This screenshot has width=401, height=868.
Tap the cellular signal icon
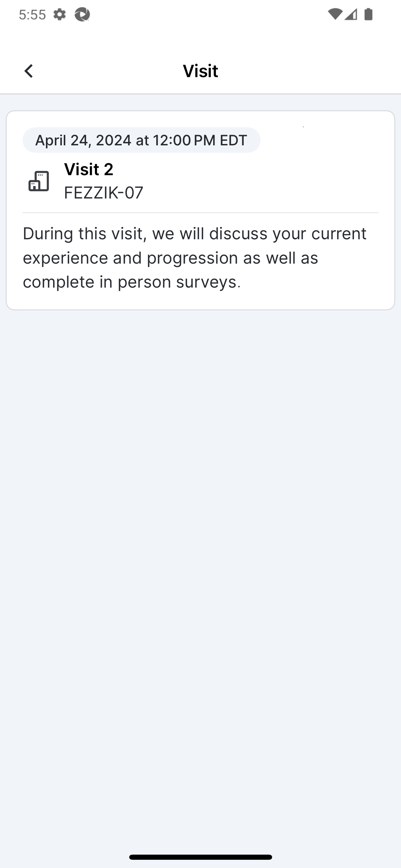(x=351, y=14)
